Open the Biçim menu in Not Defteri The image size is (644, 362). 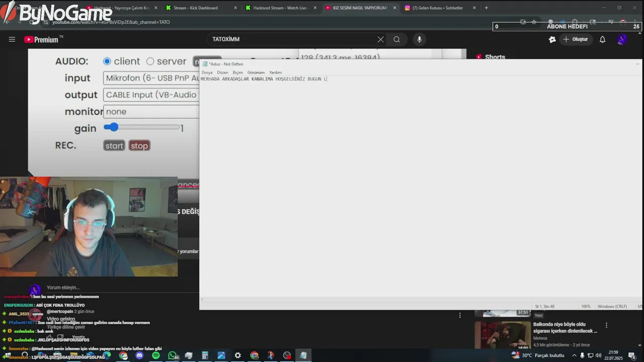click(x=237, y=72)
